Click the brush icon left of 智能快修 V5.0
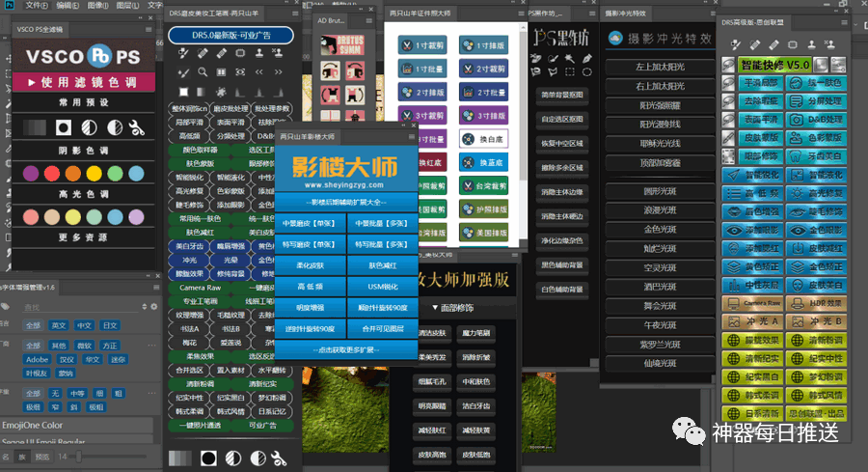Screen dimensions: 868x472 [x=728, y=65]
